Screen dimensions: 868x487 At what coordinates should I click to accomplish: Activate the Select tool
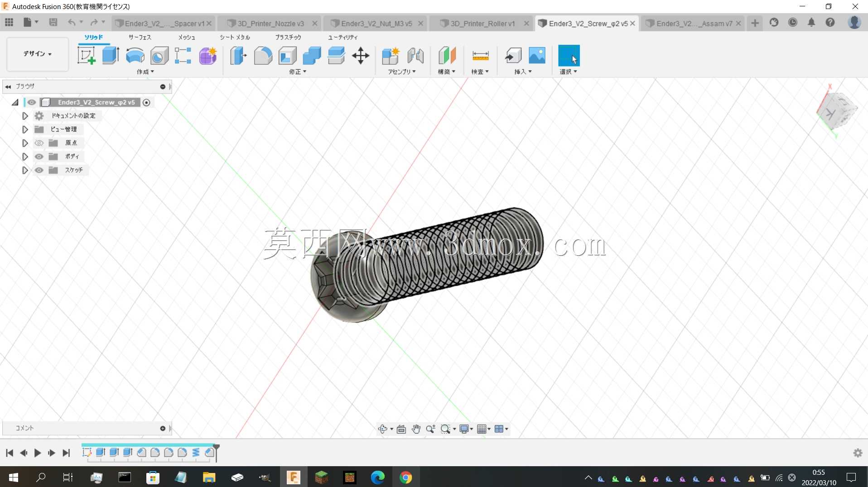569,56
